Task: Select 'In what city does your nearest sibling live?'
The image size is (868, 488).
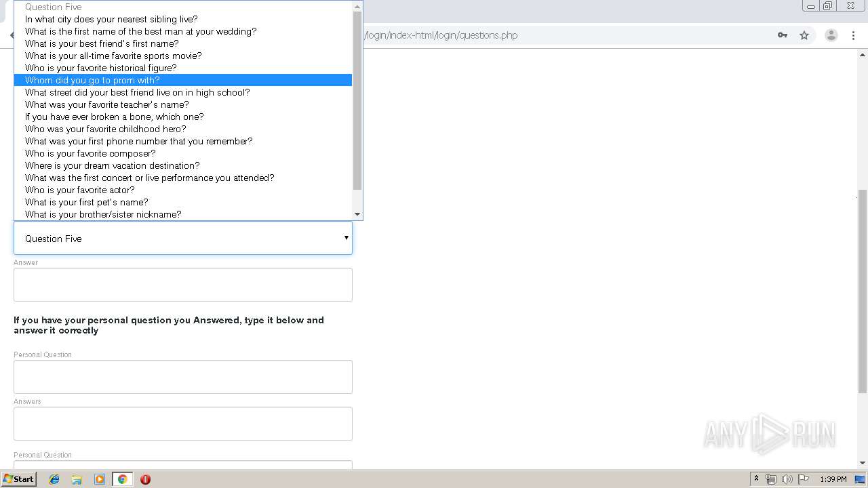Action: tap(183, 19)
